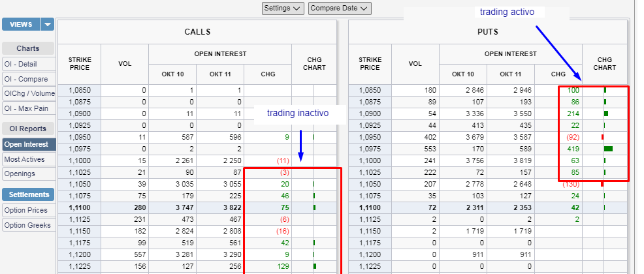This screenshot has width=644, height=274.
Task: Click the VIEWS button
Action: pyautogui.click(x=21, y=25)
